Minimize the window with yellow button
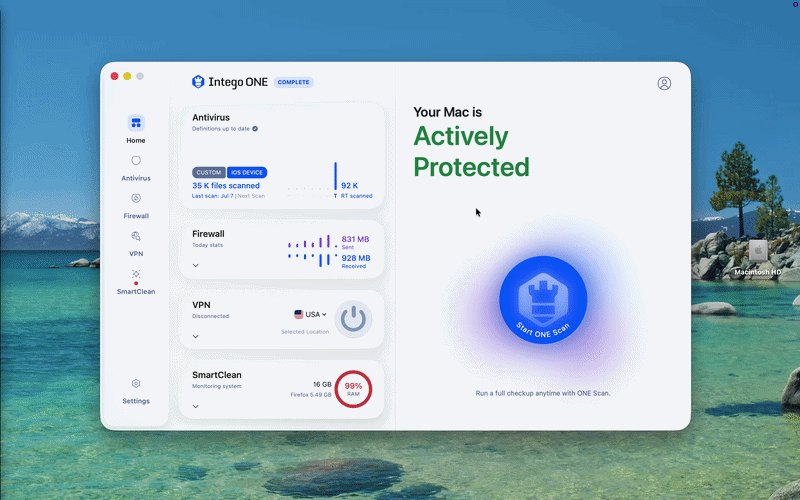 [x=127, y=76]
